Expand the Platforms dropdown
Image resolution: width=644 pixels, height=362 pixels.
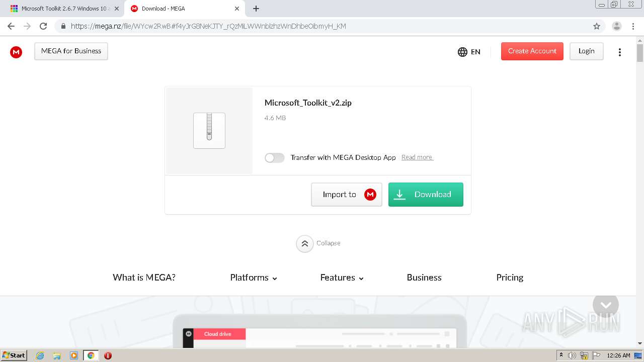(254, 278)
